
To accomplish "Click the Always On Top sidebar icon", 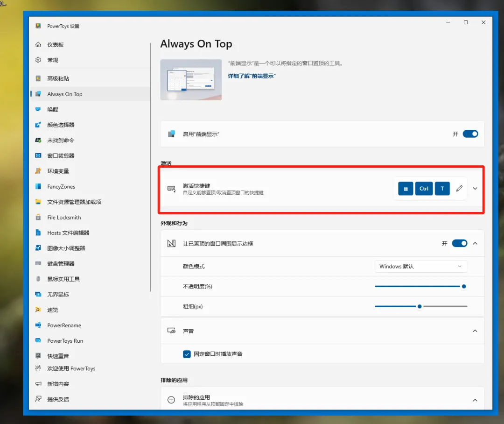I will coord(38,94).
